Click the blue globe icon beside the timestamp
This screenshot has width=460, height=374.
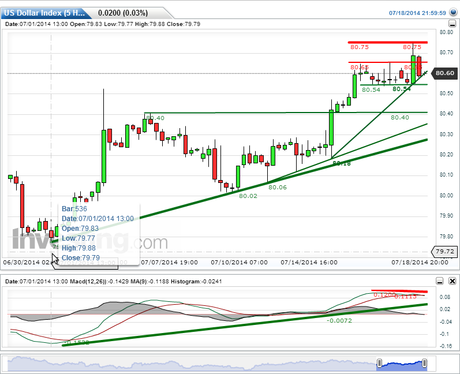pyautogui.click(x=453, y=13)
